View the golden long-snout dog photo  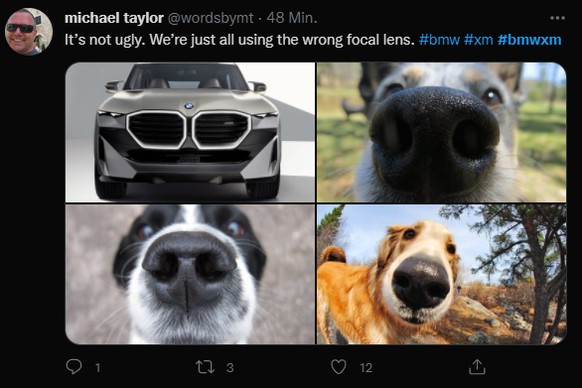pyautogui.click(x=442, y=274)
